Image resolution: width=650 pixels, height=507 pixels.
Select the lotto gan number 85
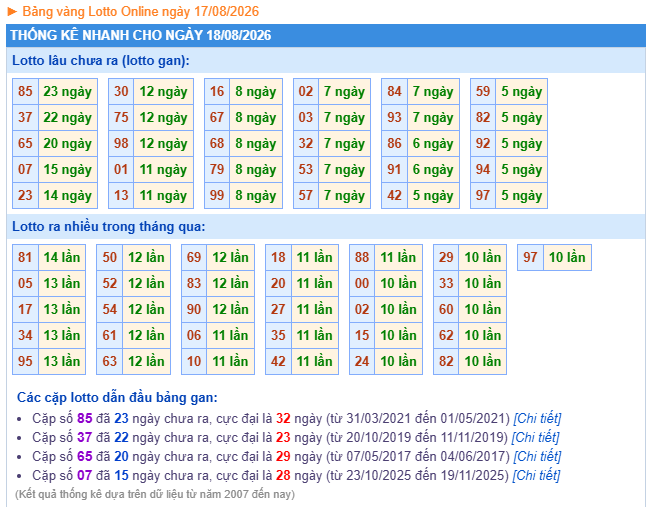tap(25, 91)
